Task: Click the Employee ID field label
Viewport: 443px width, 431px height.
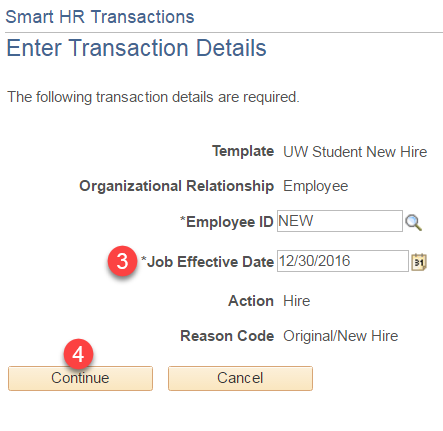Action: 227,222
